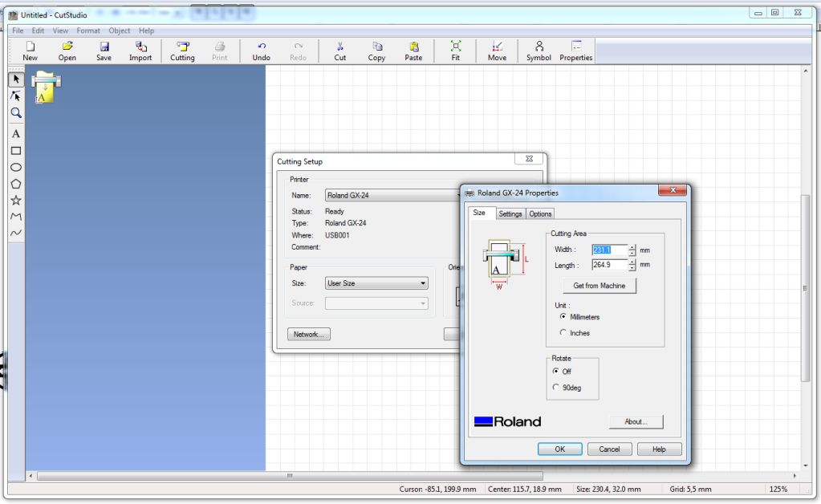Confirm properties with the OK button
The width and height of the screenshot is (821, 504).
(x=559, y=449)
